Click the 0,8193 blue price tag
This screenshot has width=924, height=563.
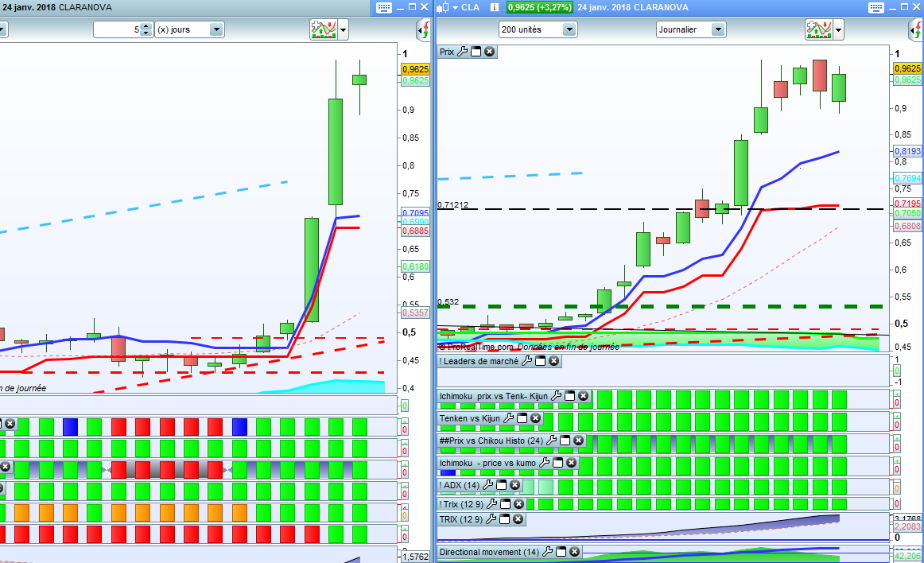[x=907, y=151]
